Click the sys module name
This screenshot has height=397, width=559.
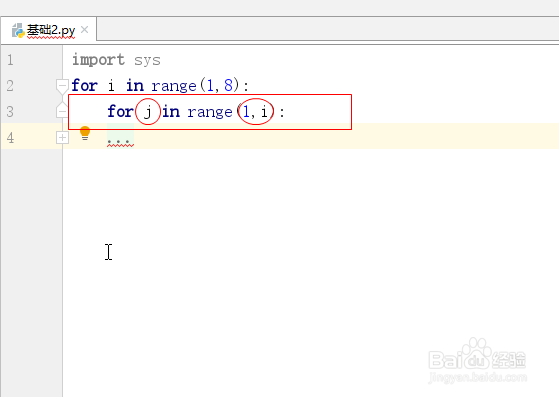(147, 61)
